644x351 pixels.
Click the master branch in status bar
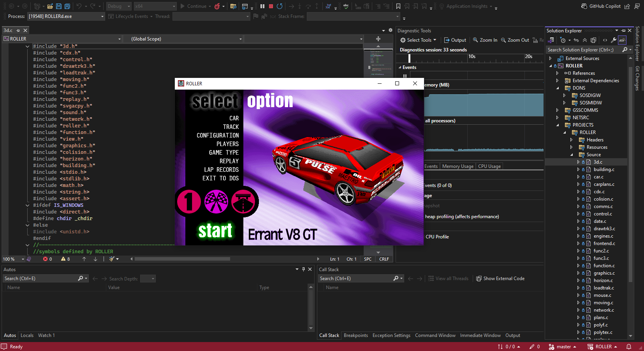tap(562, 347)
